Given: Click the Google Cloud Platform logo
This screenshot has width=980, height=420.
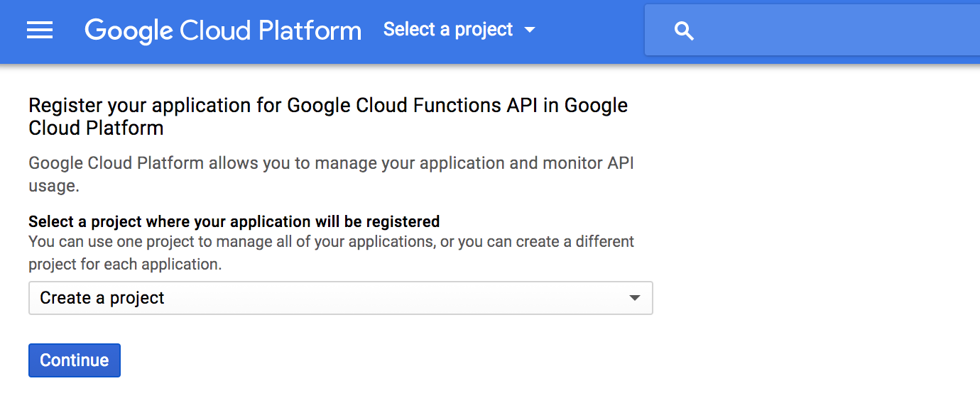Looking at the screenshot, I should (x=223, y=30).
